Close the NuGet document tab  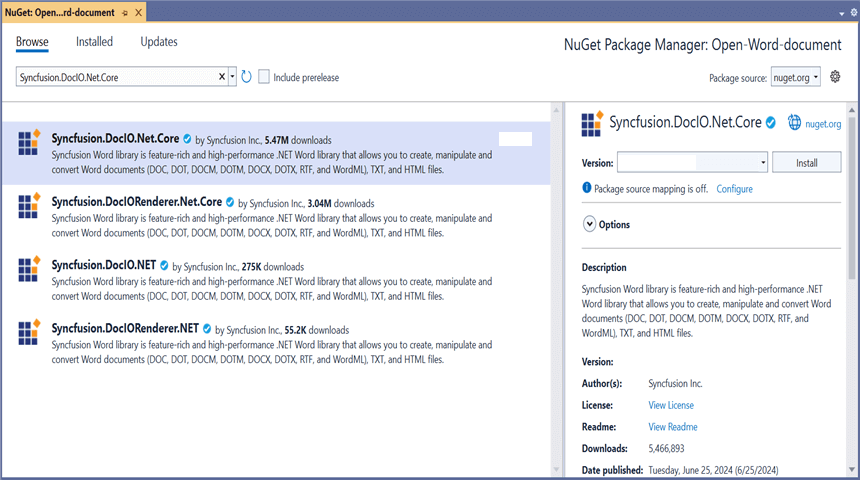[138, 12]
